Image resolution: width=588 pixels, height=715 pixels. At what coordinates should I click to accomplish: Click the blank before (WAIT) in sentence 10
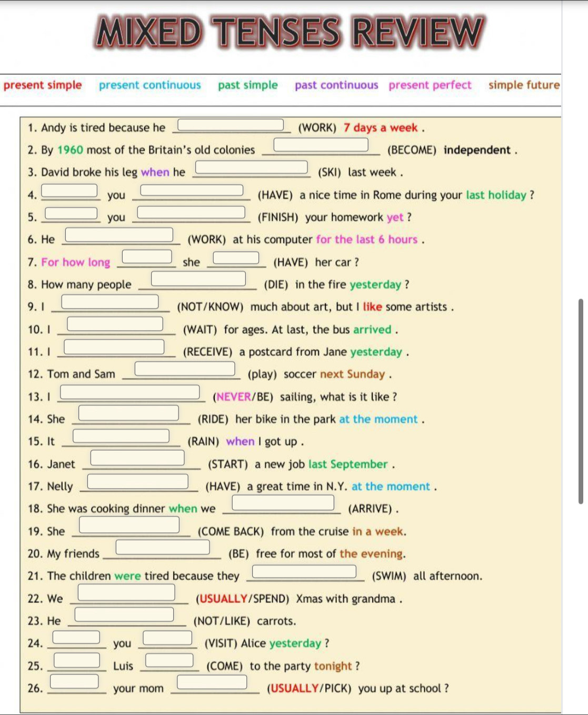115,324
